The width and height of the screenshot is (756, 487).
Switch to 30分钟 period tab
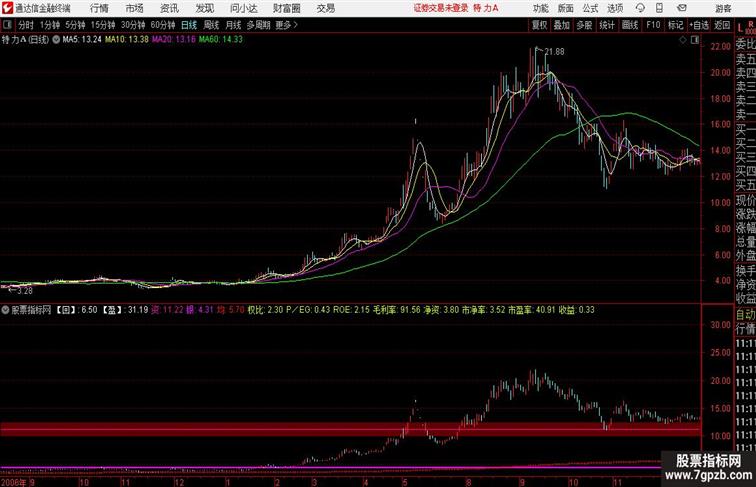click(133, 25)
